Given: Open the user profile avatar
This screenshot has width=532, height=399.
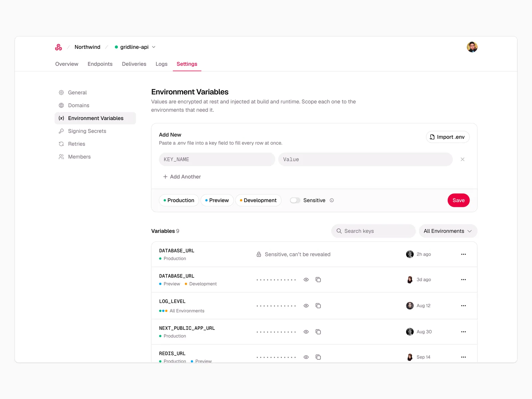Looking at the screenshot, I should (x=472, y=47).
